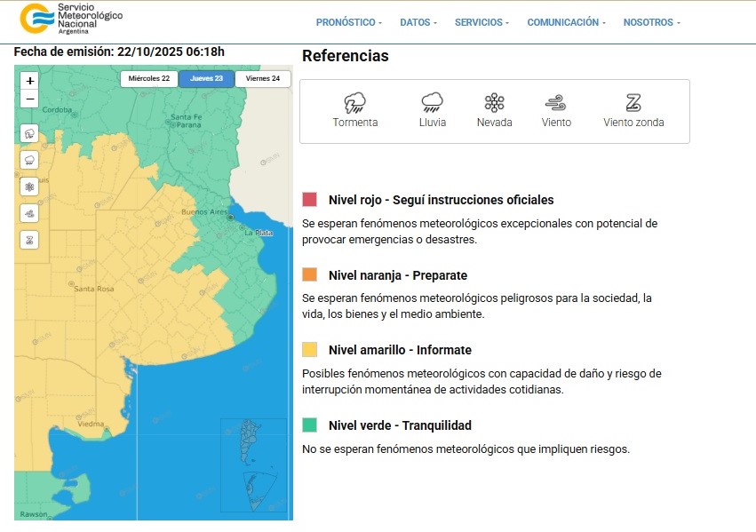Open the SERVICIOS dropdown menu
The image size is (756, 532).
[x=481, y=23]
